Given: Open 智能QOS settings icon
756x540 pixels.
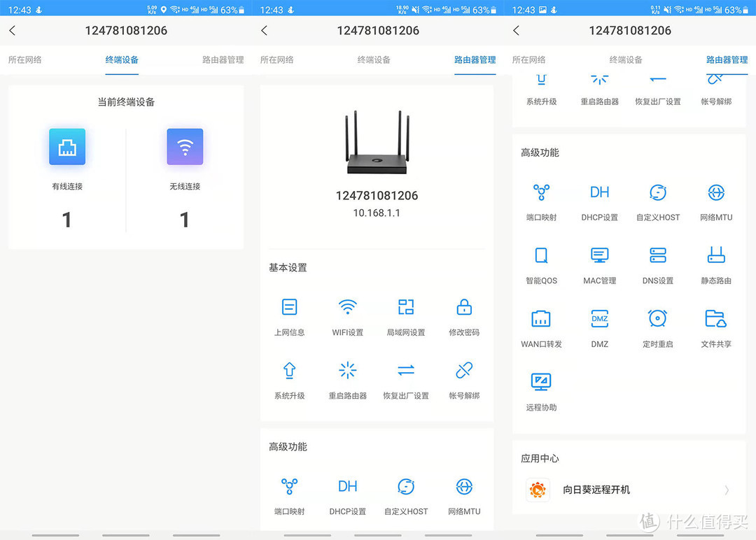Looking at the screenshot, I should point(541,255).
